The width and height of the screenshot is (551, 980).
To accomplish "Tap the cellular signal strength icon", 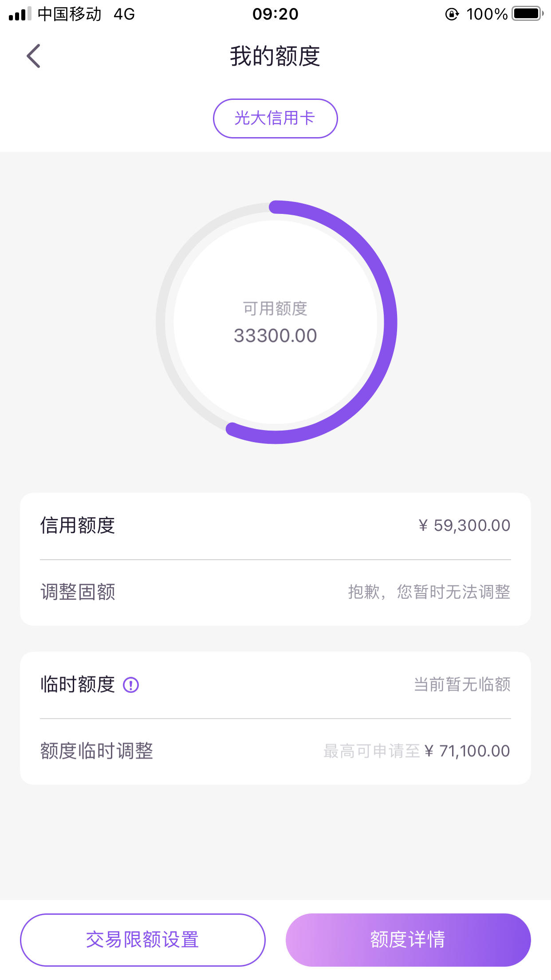I will [20, 14].
